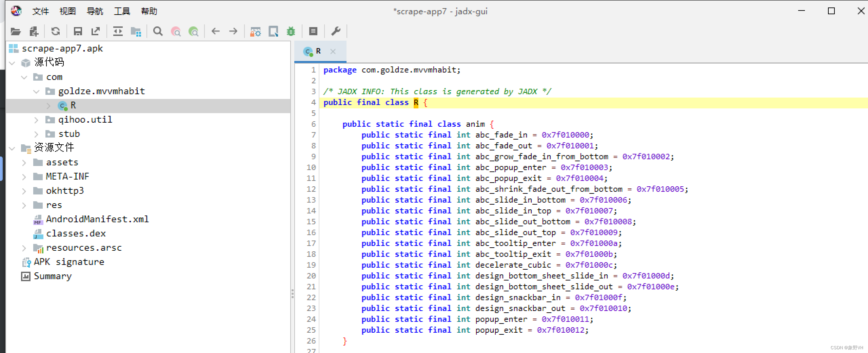Viewport: 868px width, 353px height.
Task: Click value 0x7f01000c on line 19
Action: tap(589, 265)
